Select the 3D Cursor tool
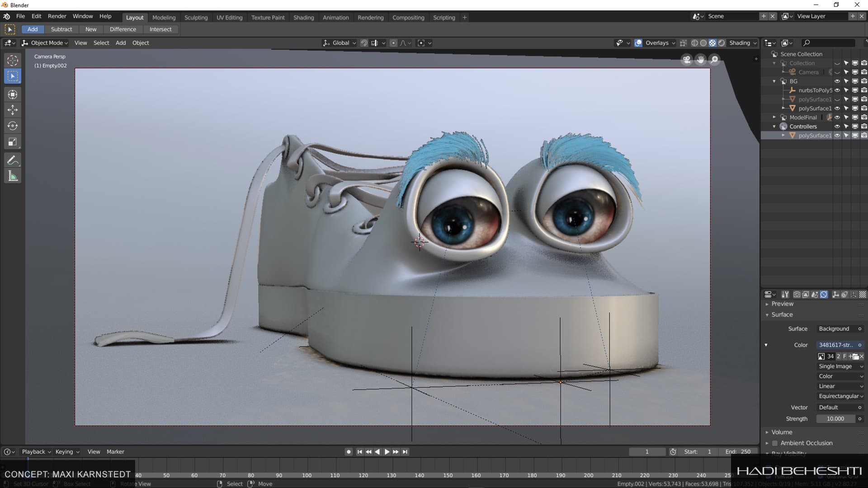The width and height of the screenshot is (868, 488). [x=13, y=60]
